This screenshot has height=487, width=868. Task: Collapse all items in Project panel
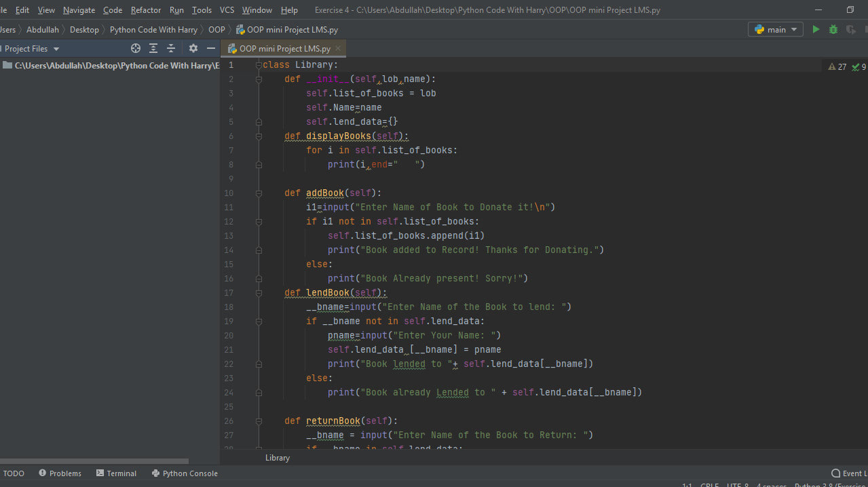[171, 48]
